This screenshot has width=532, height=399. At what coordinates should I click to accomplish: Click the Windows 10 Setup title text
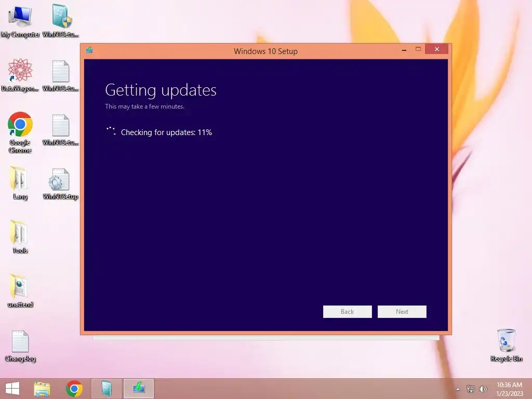pos(265,51)
